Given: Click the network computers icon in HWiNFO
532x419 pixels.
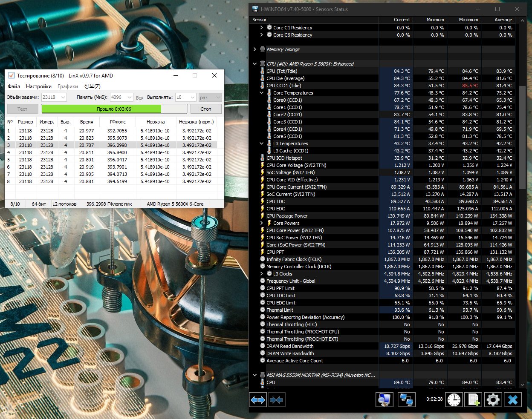Looking at the screenshot, I should pyautogui.click(x=406, y=400).
